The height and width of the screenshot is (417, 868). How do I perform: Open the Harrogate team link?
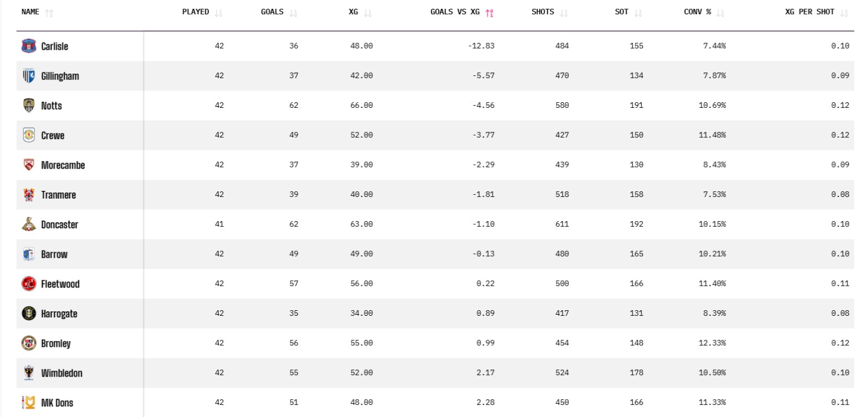pos(59,314)
